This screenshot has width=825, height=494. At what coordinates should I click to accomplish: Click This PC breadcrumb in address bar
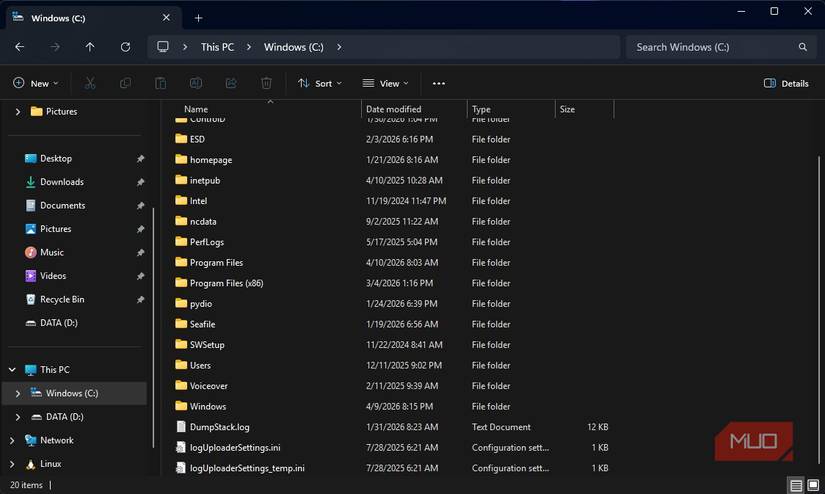(217, 47)
